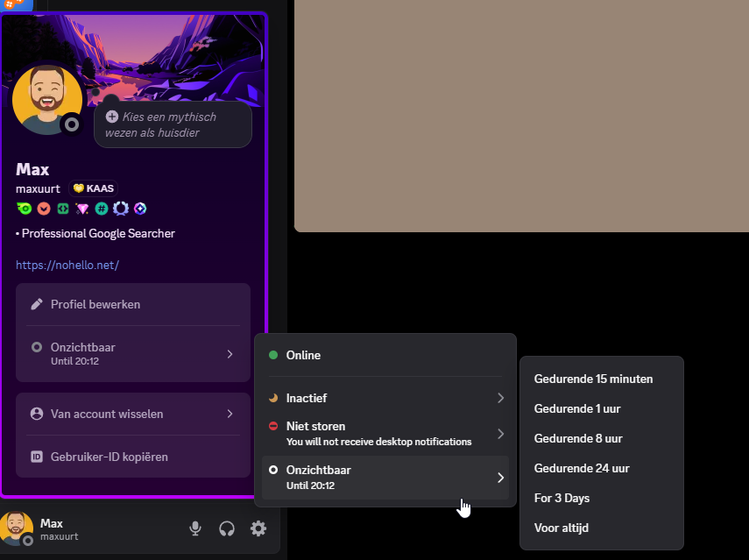Click the teal hashtag legacy username badge
The image size is (749, 560).
tap(102, 209)
